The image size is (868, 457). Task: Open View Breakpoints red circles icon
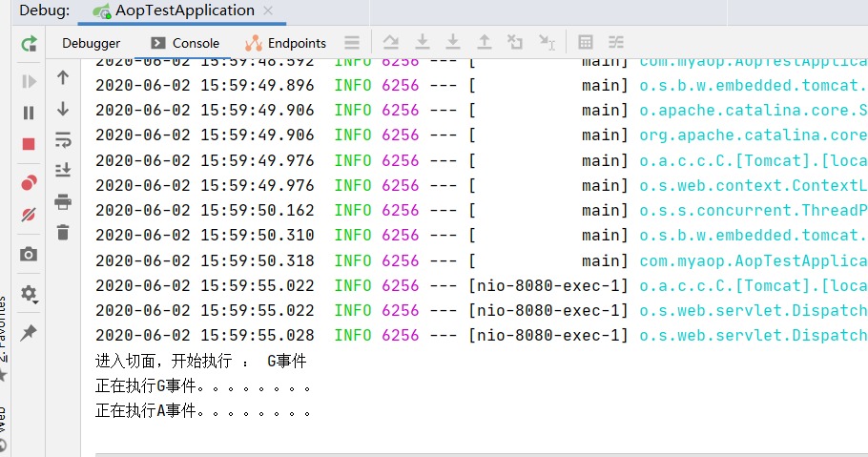click(x=29, y=183)
